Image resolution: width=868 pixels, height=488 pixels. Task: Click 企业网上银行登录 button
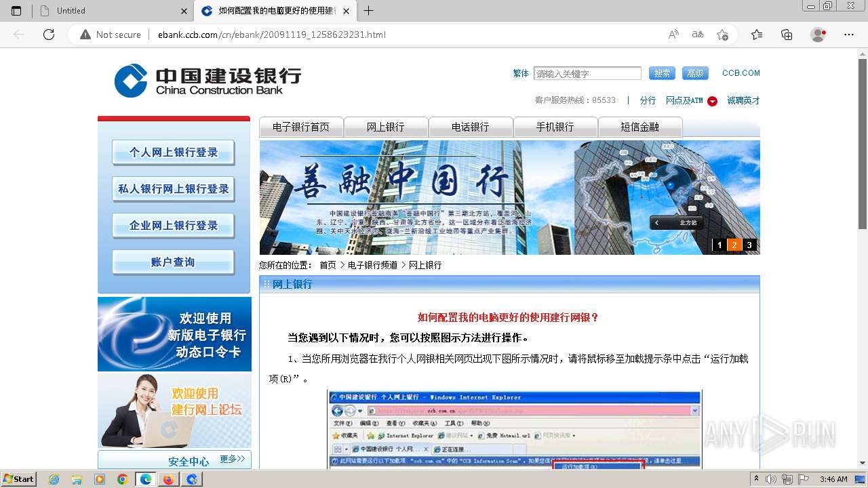(x=174, y=226)
